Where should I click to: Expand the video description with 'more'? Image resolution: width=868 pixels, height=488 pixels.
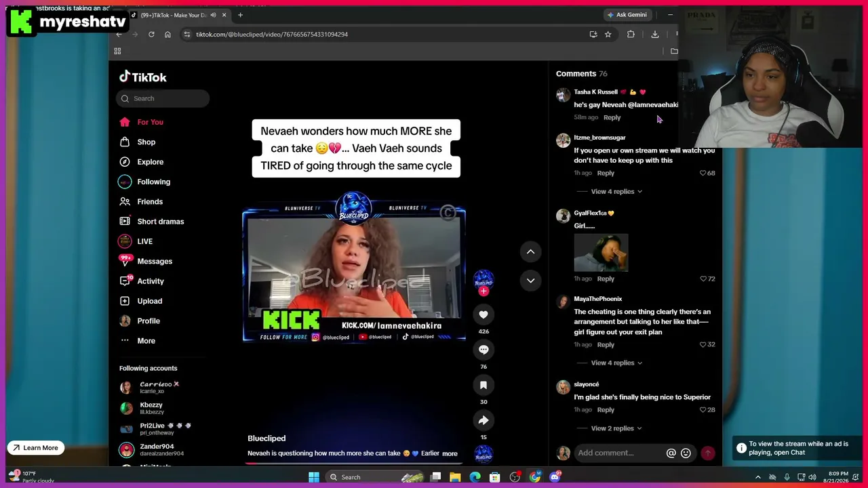point(450,453)
